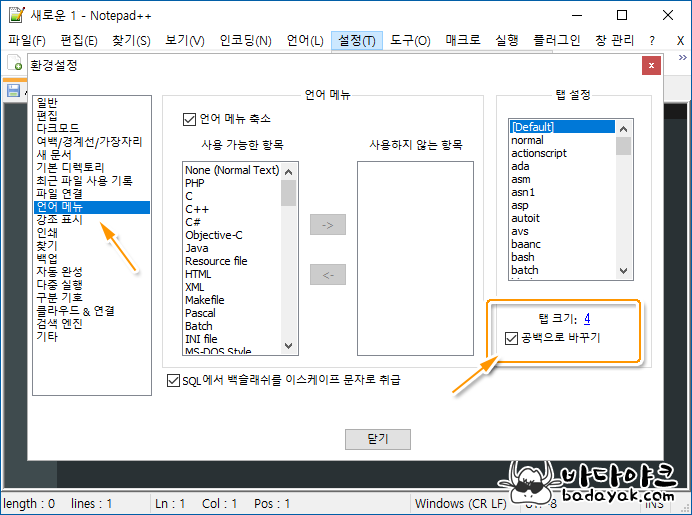Viewport: 692px width, 515px height.
Task: Toggle the 언어 메뉴 축소 checkbox
Action: pos(189,119)
